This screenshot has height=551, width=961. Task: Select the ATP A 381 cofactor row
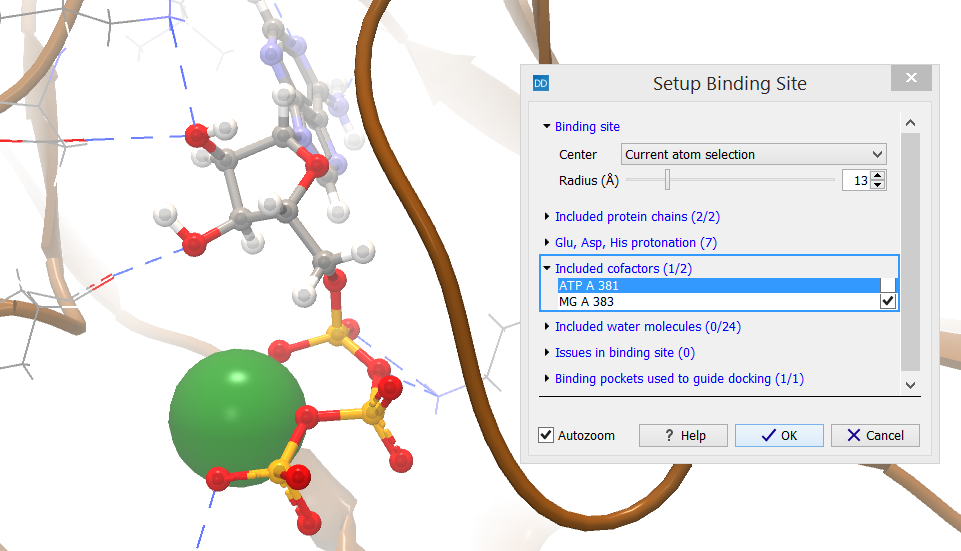point(718,286)
